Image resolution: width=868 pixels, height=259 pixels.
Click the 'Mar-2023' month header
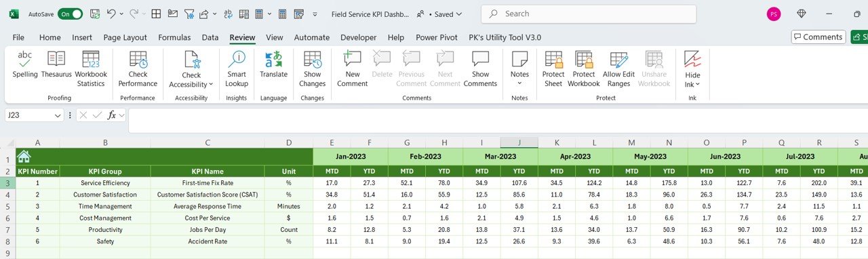coord(500,156)
